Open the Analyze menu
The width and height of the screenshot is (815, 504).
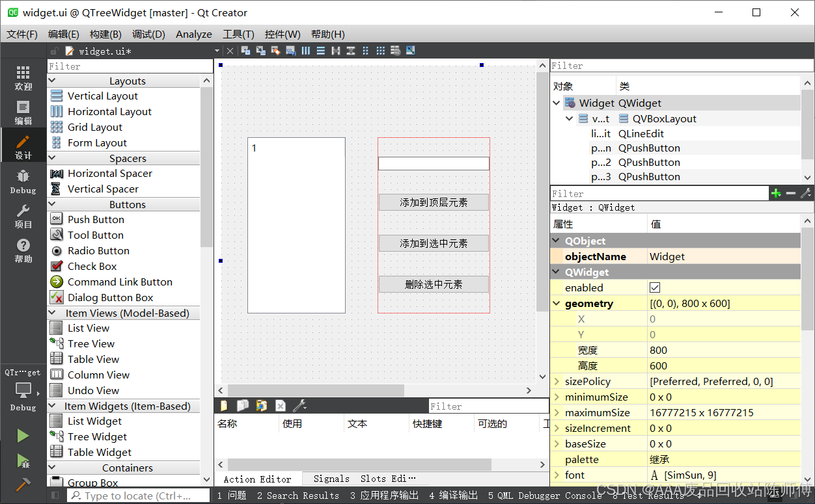tap(194, 34)
